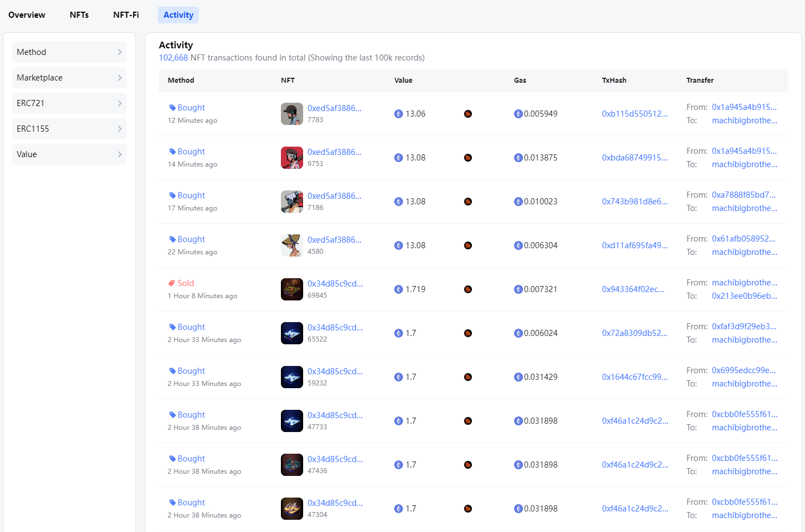This screenshot has width=805, height=532.
Task: Click Ethereum icon beside value 1.719
Action: pyautogui.click(x=398, y=289)
